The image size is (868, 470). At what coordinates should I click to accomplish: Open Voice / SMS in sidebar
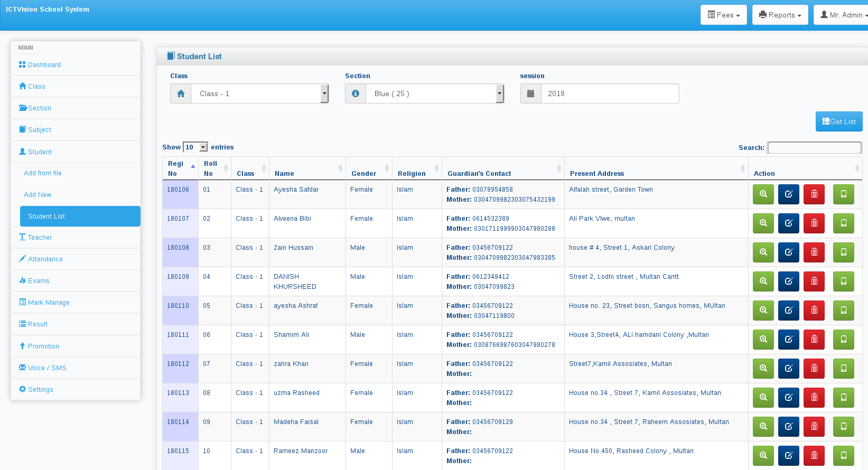pos(76,368)
